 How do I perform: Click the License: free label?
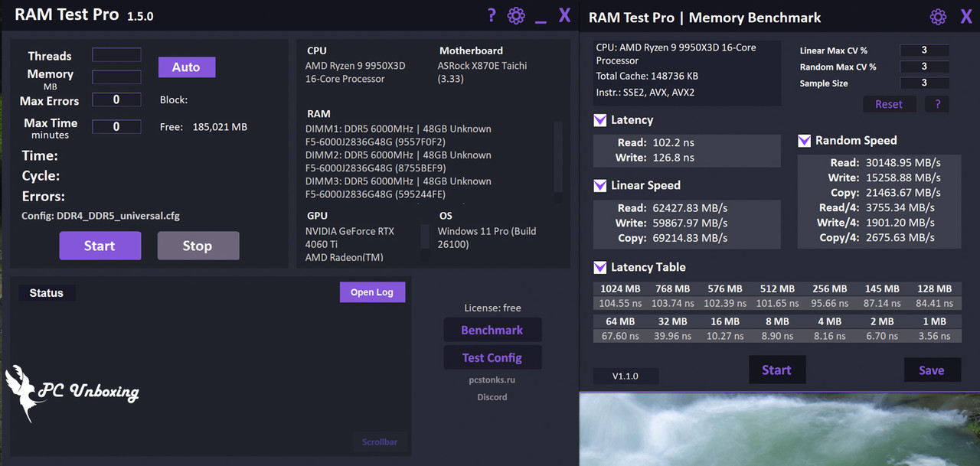click(492, 308)
